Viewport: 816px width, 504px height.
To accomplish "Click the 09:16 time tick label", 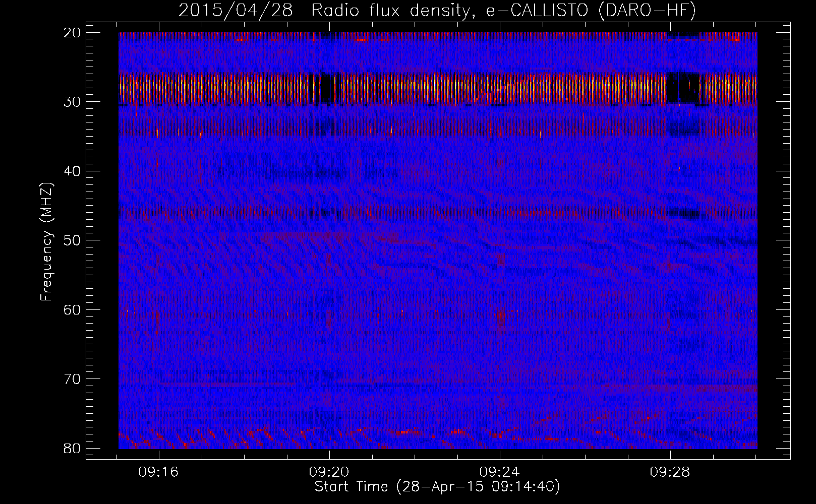I will point(159,472).
